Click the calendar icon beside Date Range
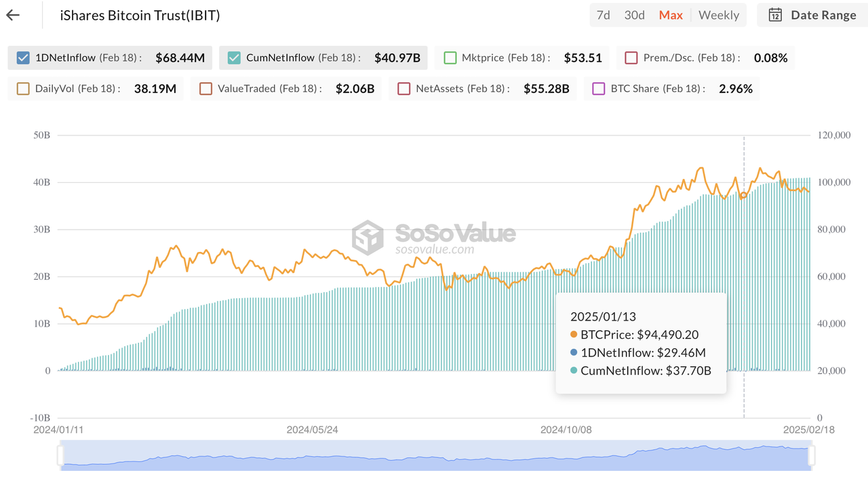The width and height of the screenshot is (868, 479). tap(776, 15)
